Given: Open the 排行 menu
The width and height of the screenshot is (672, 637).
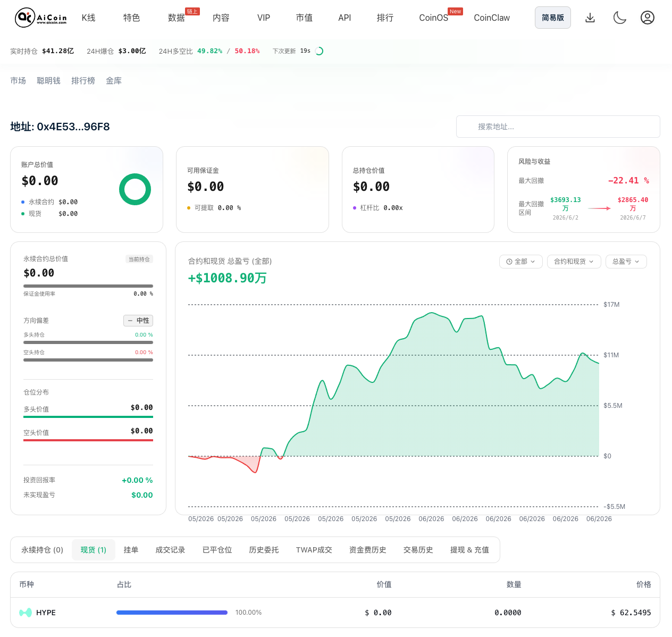Looking at the screenshot, I should [385, 18].
